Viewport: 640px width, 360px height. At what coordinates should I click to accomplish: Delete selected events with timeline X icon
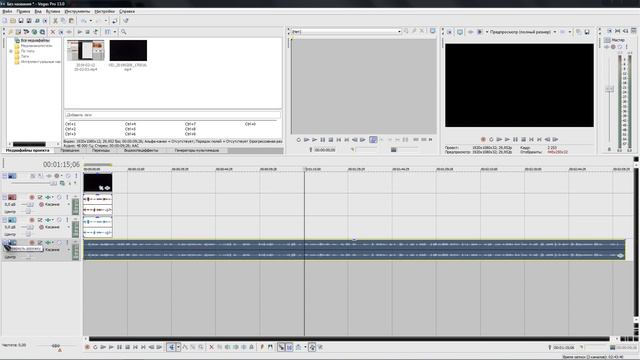211,347
